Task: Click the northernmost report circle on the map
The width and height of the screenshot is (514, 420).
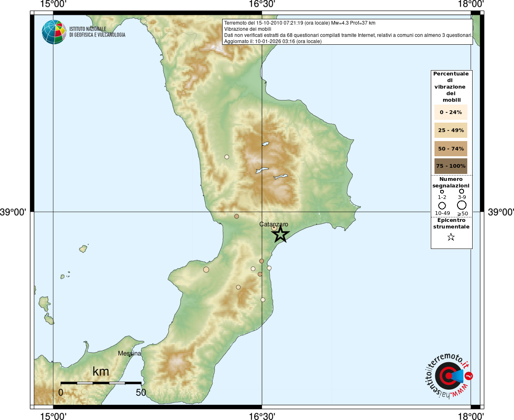Action: point(227,157)
